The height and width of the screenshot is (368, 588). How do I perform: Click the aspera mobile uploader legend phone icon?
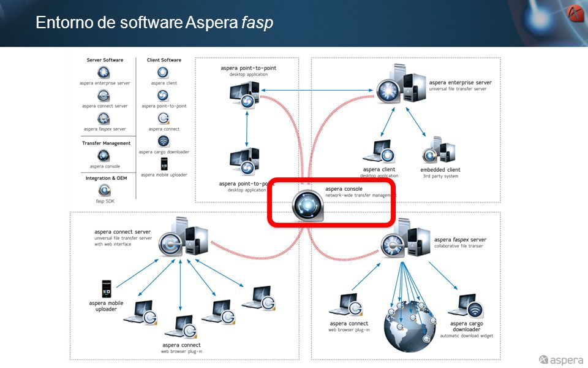[164, 164]
